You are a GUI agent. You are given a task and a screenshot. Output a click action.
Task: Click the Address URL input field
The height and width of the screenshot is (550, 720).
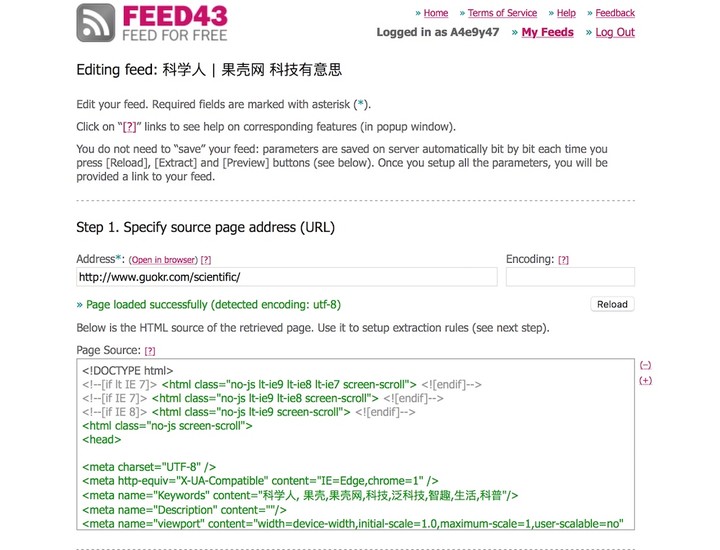coord(287,277)
